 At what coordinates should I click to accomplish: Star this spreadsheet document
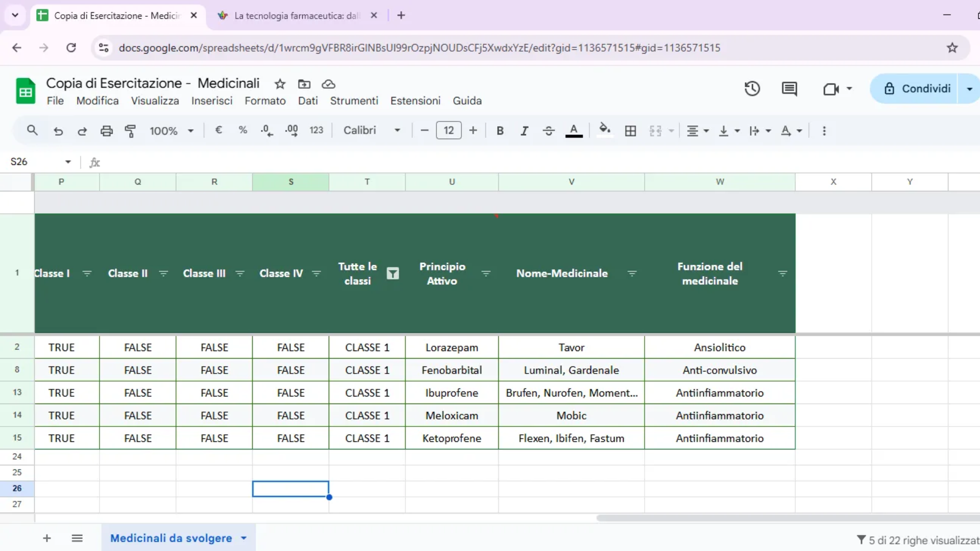click(x=280, y=84)
